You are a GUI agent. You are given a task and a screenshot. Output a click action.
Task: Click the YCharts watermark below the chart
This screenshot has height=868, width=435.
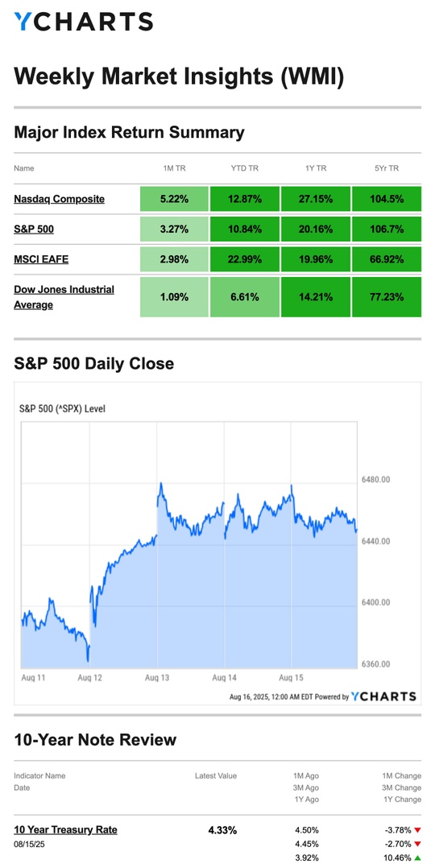click(x=383, y=696)
